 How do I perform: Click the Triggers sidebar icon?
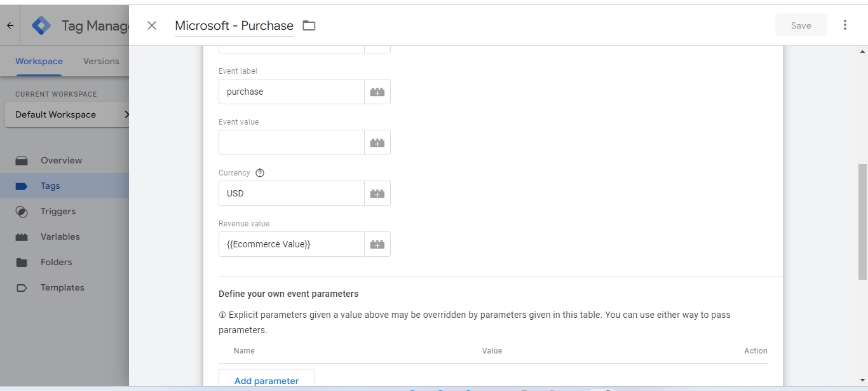pyautogui.click(x=22, y=211)
